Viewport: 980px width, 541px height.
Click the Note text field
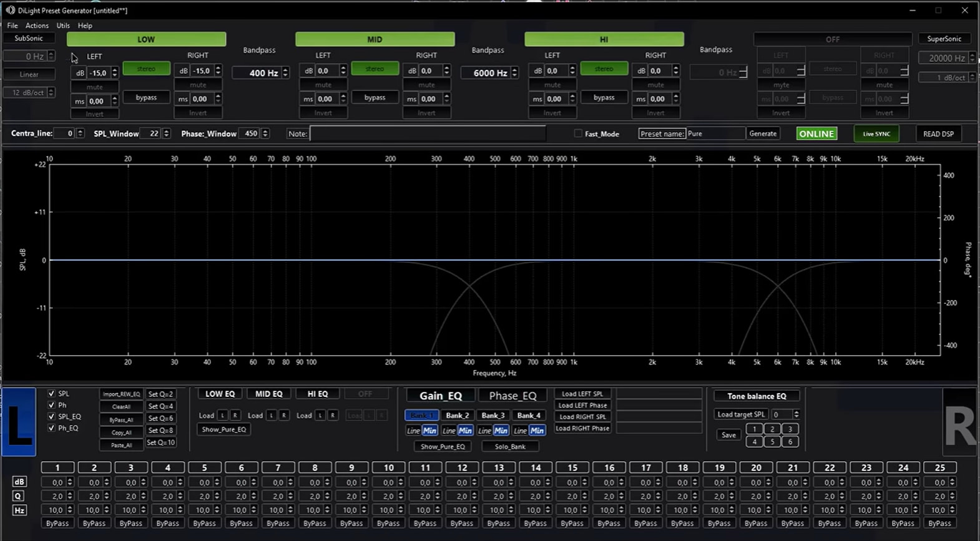pos(428,134)
